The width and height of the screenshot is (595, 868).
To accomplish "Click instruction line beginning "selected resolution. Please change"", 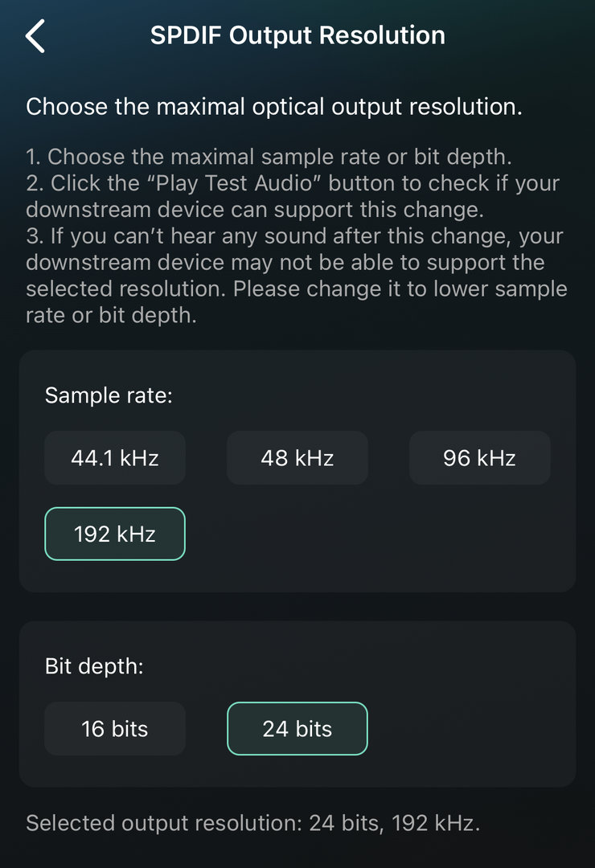I will click(297, 289).
